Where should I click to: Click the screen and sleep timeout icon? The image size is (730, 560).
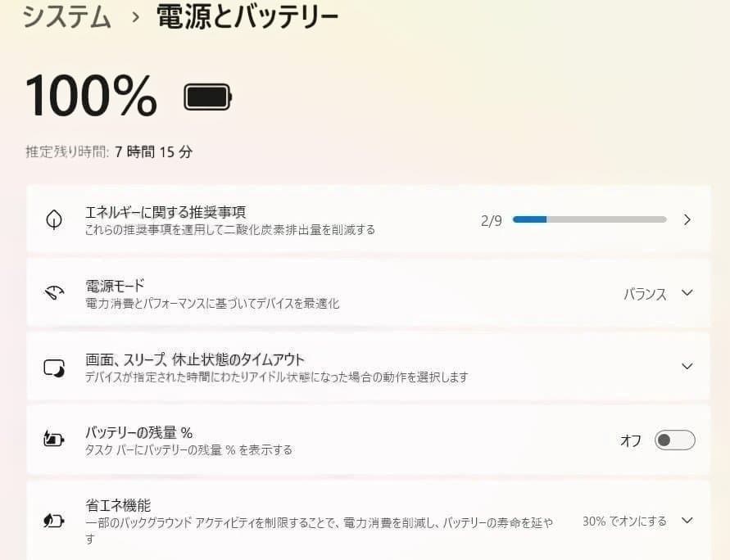click(53, 366)
